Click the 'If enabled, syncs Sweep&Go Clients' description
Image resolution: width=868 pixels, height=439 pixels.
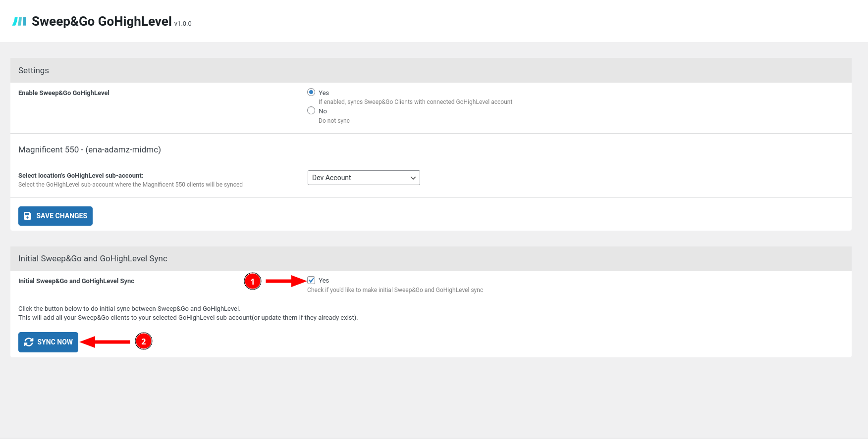[415, 102]
